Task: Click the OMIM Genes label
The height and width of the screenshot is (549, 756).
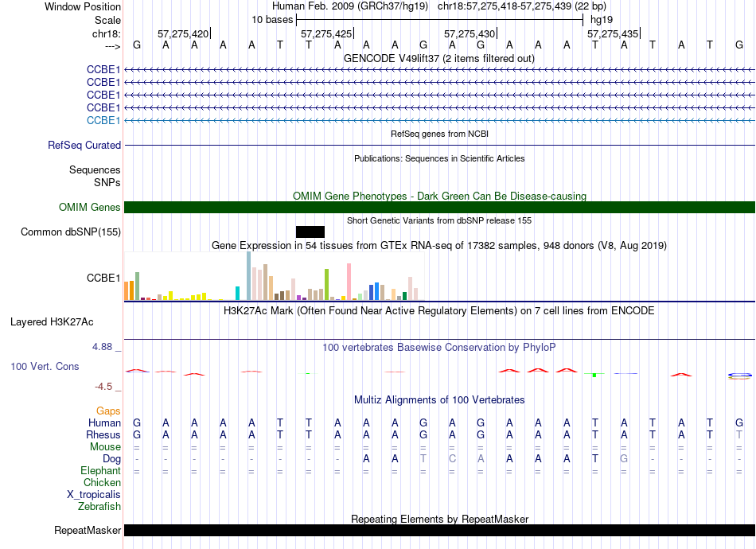Action: point(90,207)
